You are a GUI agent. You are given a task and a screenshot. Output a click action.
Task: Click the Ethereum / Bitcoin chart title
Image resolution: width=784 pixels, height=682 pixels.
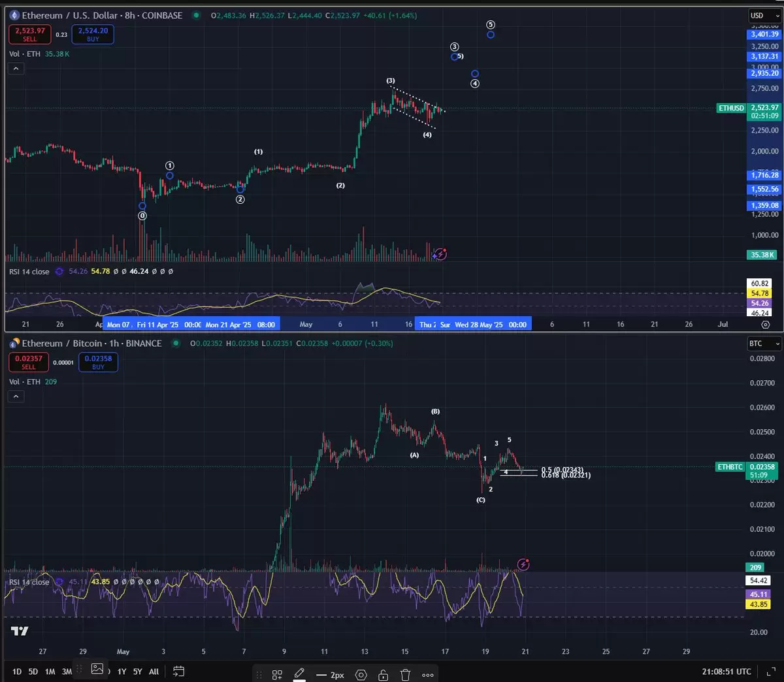(92, 343)
